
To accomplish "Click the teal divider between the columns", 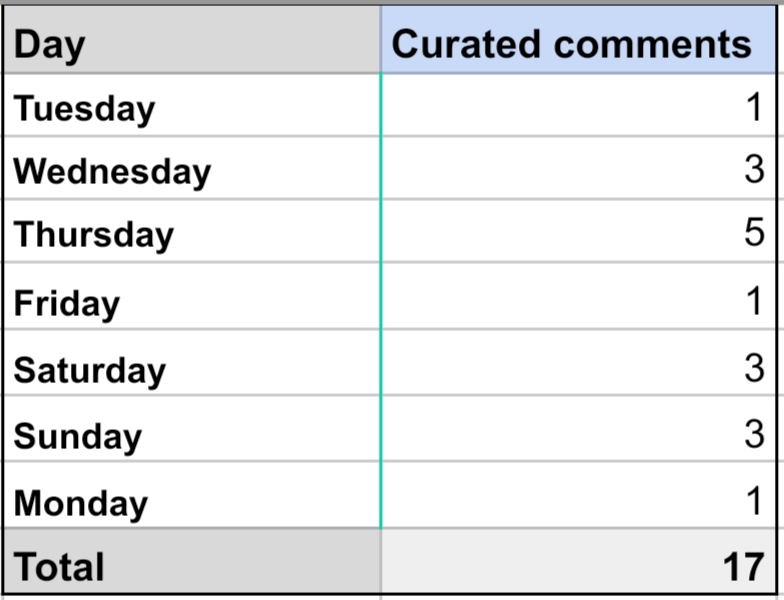I will (381, 300).
